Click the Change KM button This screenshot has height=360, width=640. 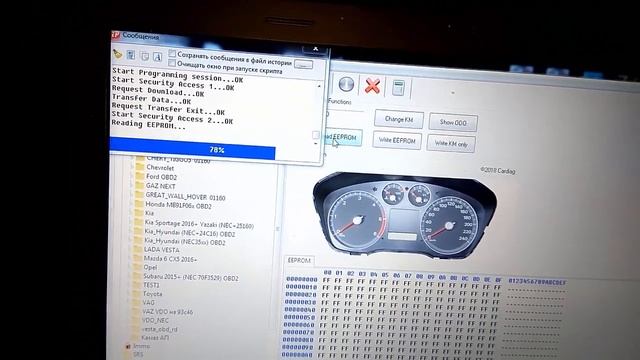click(x=399, y=120)
